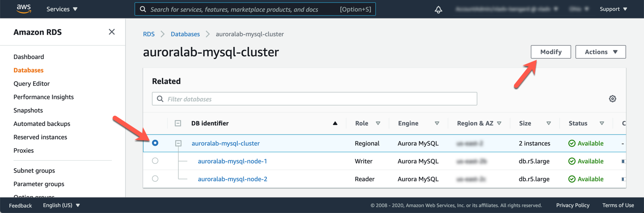Click the Modify button
Viewport: 644px width, 213px height.
tap(551, 52)
